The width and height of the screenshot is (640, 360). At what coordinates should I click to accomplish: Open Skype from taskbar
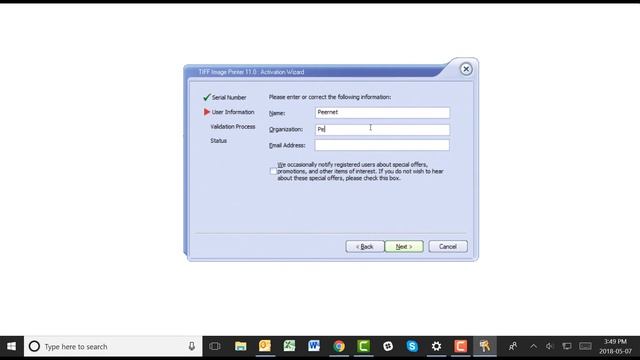pyautogui.click(x=412, y=347)
